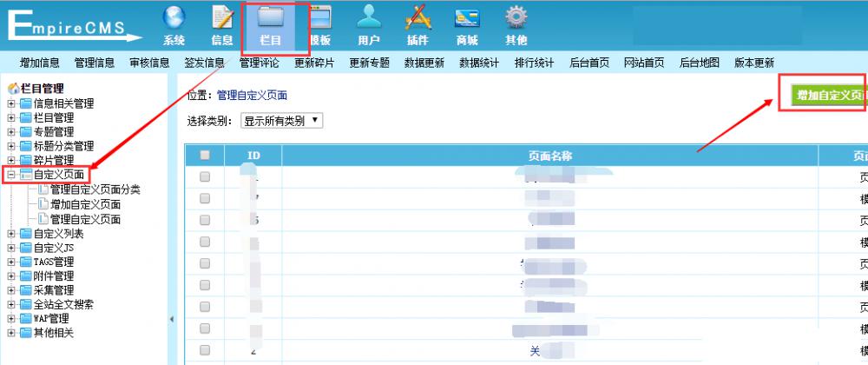Open the 模板 window icon

319,17
